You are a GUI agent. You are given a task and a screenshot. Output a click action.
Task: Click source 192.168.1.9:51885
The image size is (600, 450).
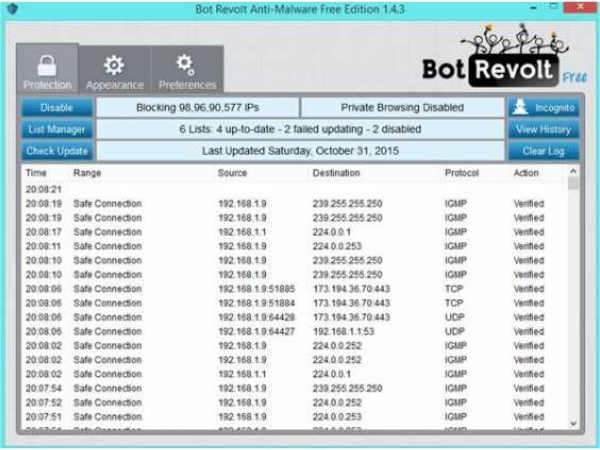[257, 289]
